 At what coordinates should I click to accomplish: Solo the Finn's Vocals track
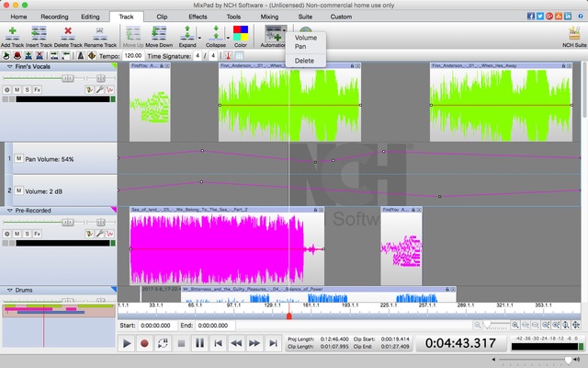[27, 90]
